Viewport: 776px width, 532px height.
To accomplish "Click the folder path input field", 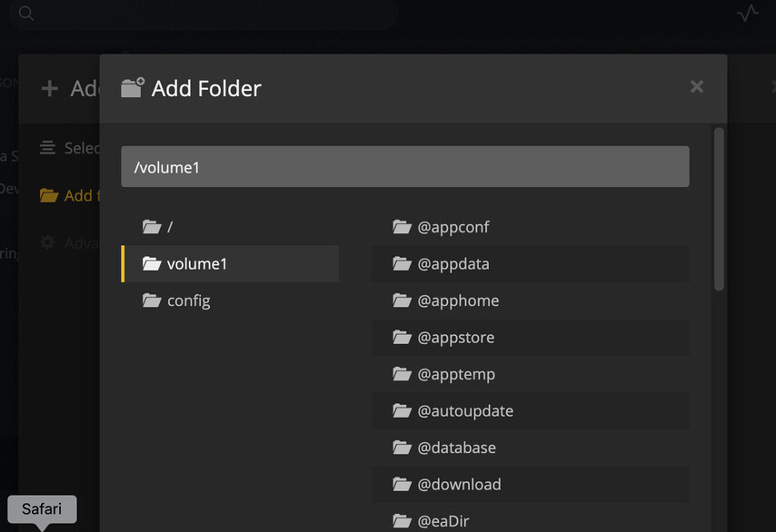I will 404,167.
